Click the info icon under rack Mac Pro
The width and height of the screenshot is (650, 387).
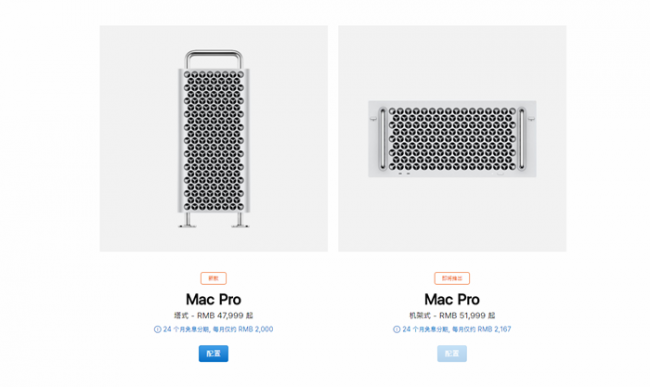coord(397,329)
